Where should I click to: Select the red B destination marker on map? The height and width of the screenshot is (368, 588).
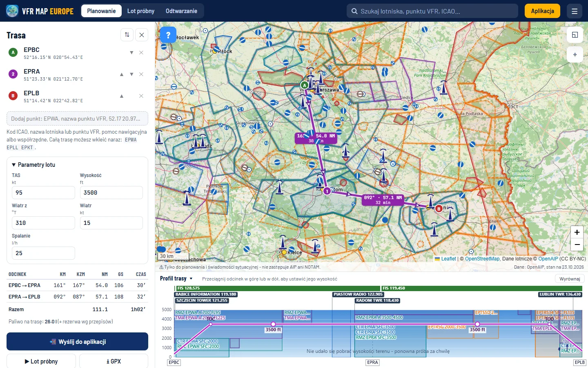pyautogui.click(x=439, y=209)
